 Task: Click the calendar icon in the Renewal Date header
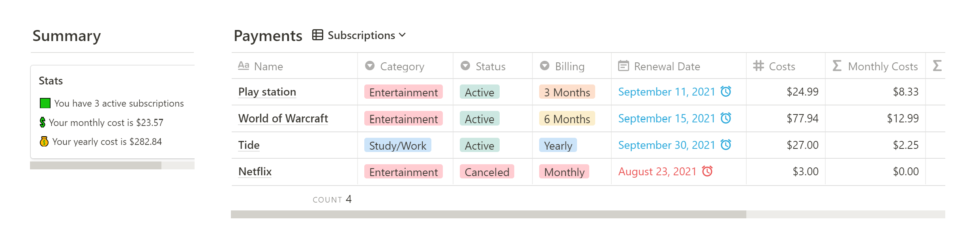pos(624,66)
